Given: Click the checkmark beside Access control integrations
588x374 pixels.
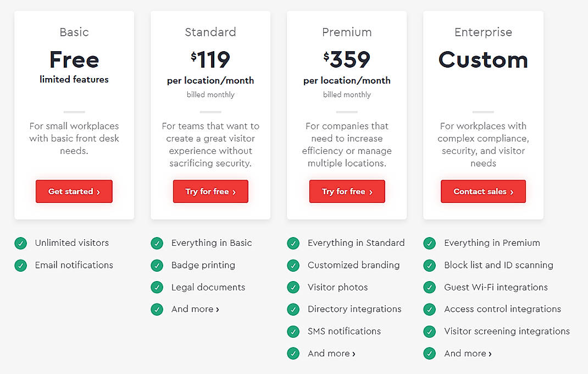Looking at the screenshot, I should point(429,309).
